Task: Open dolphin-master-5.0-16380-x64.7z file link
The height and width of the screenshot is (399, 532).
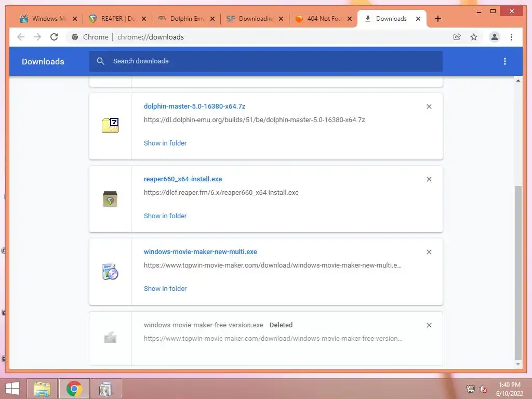Action: (194, 106)
